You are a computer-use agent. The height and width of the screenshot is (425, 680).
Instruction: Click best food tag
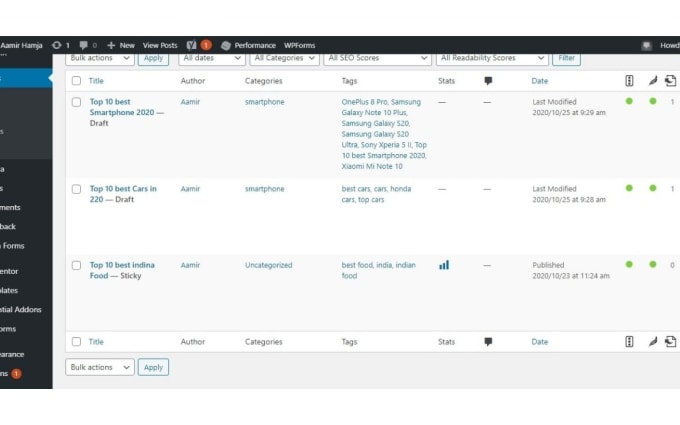coord(357,265)
